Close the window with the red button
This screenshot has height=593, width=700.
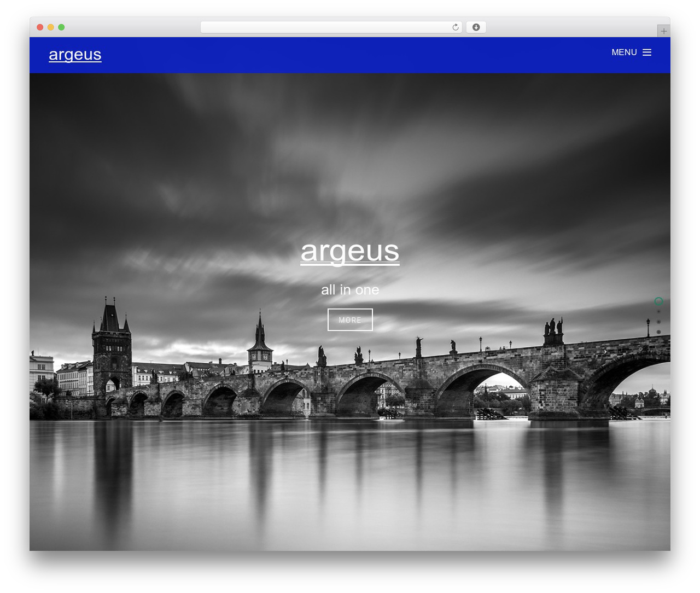click(40, 27)
